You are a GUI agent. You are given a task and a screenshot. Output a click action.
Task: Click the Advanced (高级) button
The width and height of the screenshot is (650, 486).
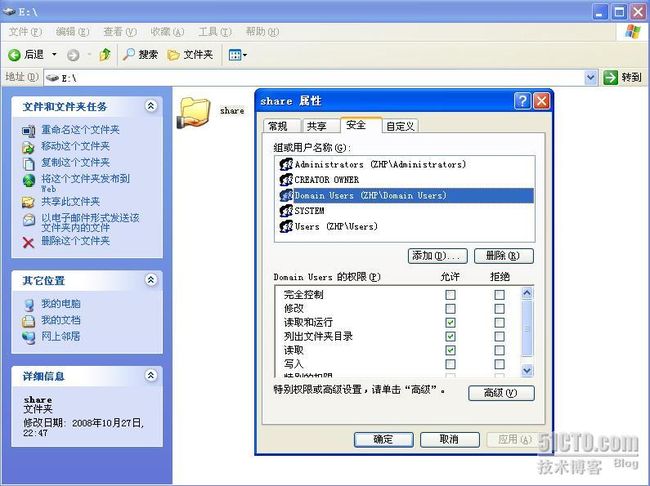501,393
